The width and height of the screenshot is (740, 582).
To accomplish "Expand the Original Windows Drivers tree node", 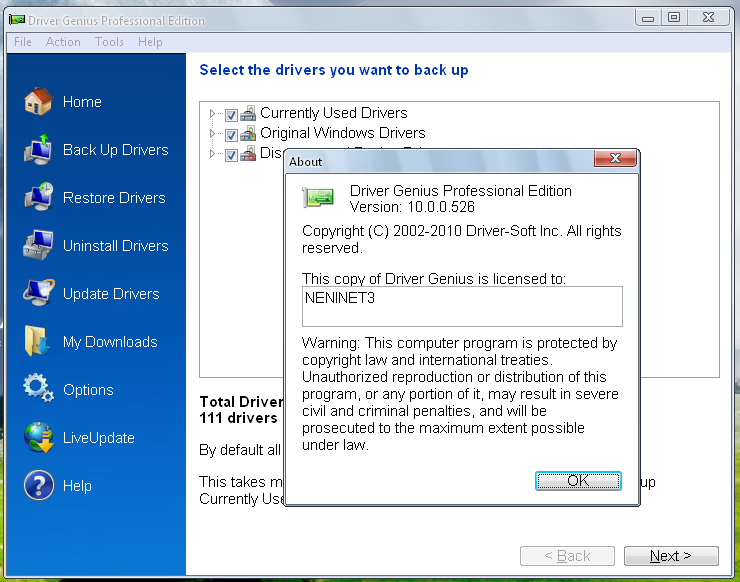I will pos(212,134).
